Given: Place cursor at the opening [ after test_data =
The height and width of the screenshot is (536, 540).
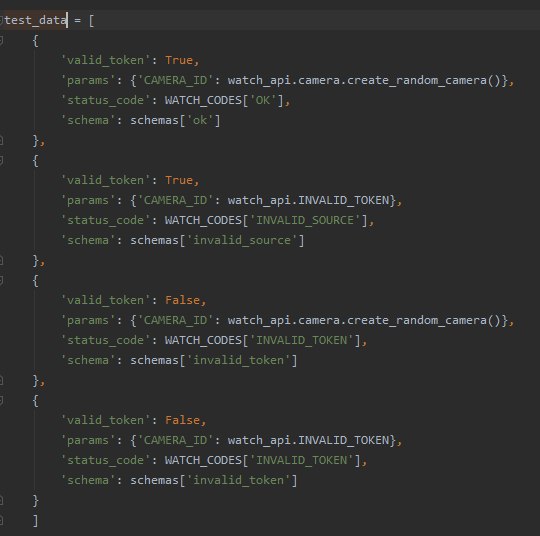Looking at the screenshot, I should 91,20.
